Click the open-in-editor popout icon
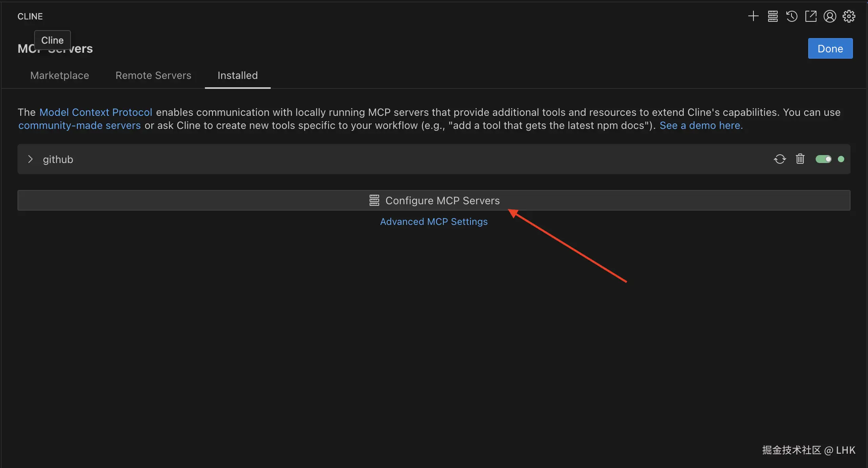This screenshot has height=468, width=868. click(811, 16)
